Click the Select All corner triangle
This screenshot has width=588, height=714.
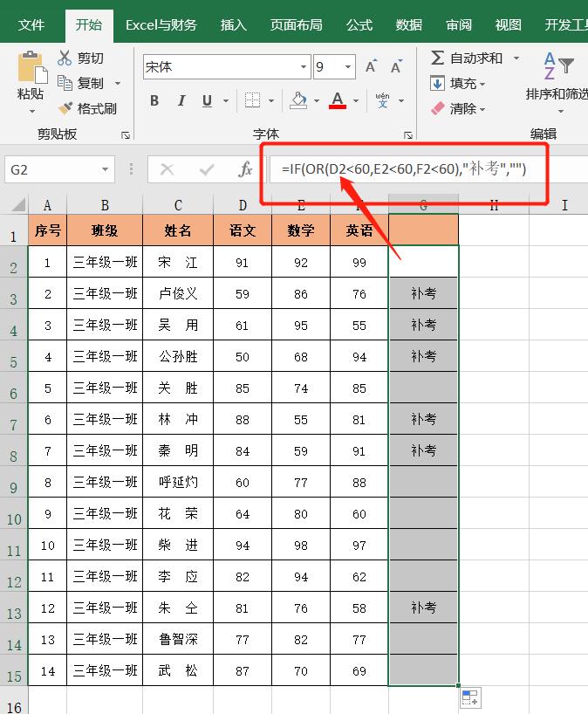click(x=18, y=205)
